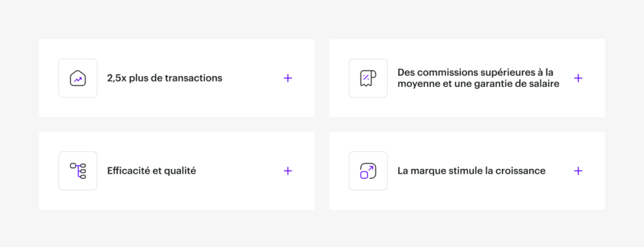644x247 pixels.
Task: Expand the '2,5x plus de transactions' plus sign
Action: point(288,78)
